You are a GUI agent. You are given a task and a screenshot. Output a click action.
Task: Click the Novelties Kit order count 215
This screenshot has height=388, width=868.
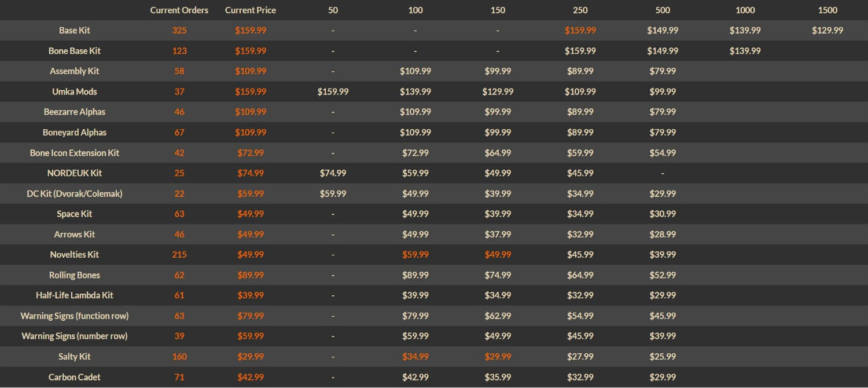(x=179, y=255)
